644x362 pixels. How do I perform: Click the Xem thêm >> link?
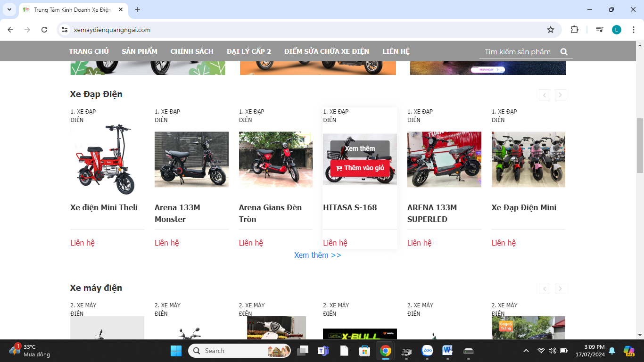click(317, 255)
